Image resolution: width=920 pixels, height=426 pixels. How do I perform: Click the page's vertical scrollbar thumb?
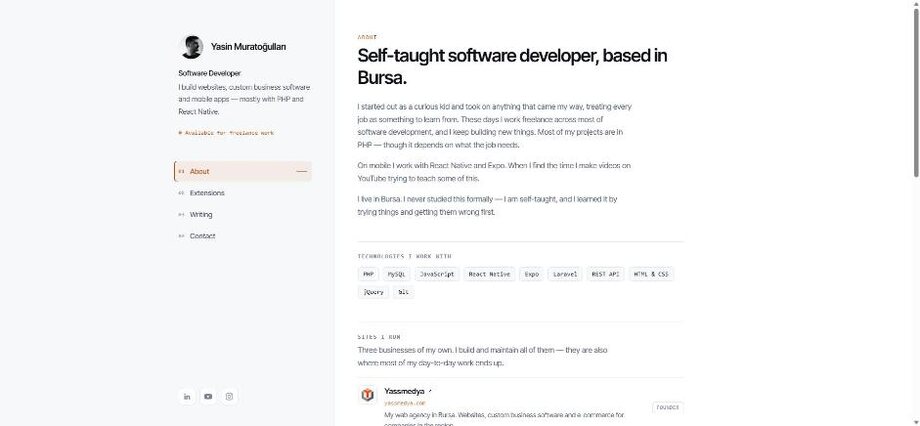916,91
